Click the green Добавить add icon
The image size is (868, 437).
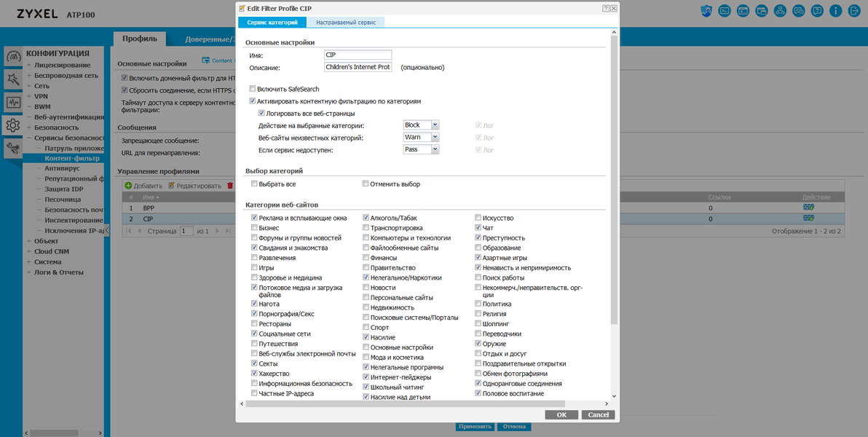tap(128, 186)
